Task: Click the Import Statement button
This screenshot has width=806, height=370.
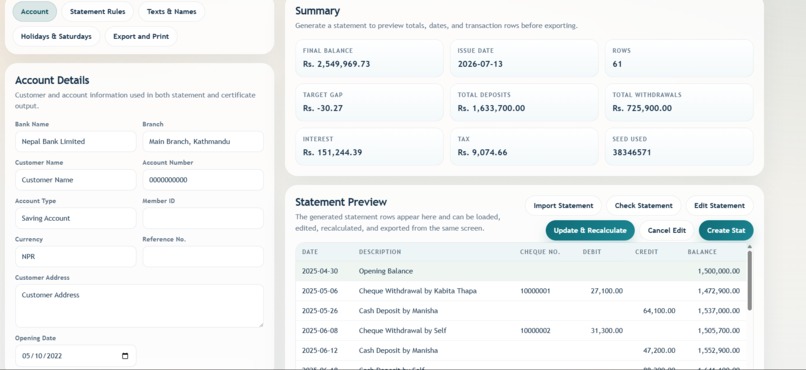Action: (x=563, y=206)
